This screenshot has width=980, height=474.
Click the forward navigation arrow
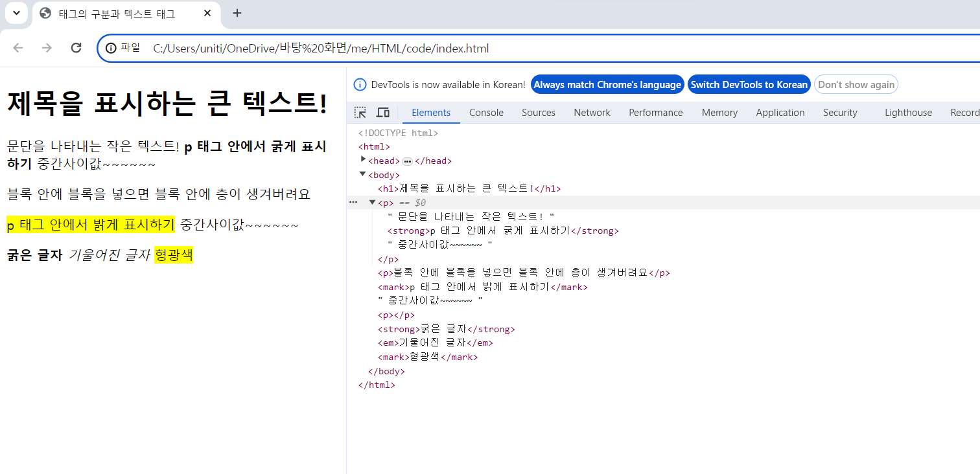pos(47,48)
